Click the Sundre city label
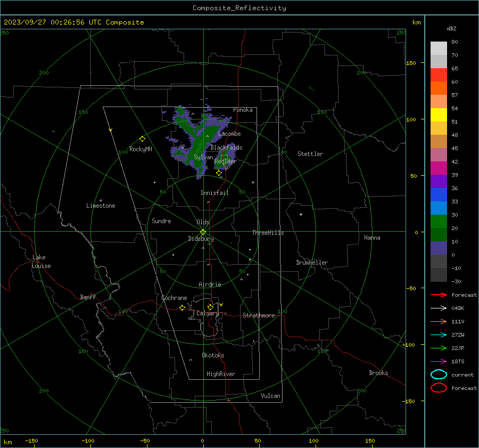This screenshot has height=448, width=479. [161, 221]
